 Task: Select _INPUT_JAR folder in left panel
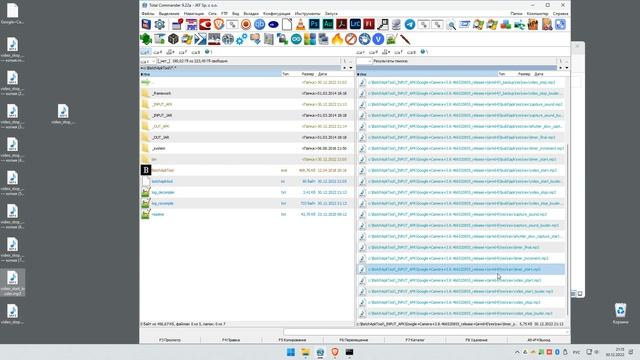(x=247, y=116)
